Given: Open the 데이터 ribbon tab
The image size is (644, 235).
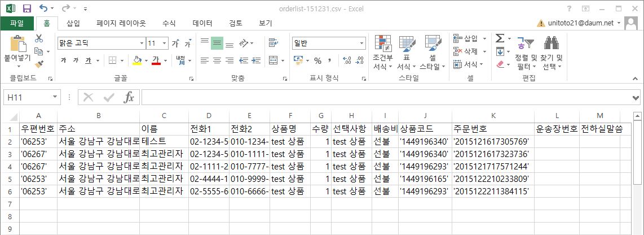Looking at the screenshot, I should [x=202, y=23].
